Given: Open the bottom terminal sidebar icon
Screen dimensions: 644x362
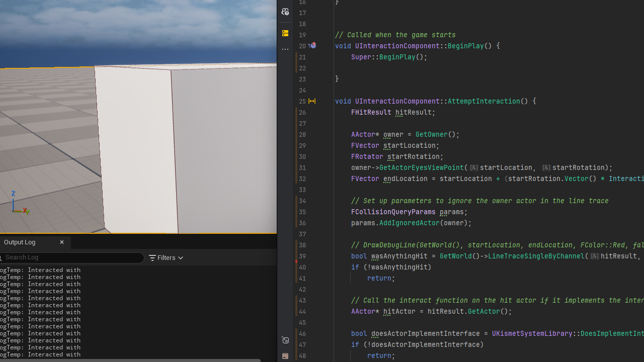Looking at the screenshot, I should coord(285,356).
